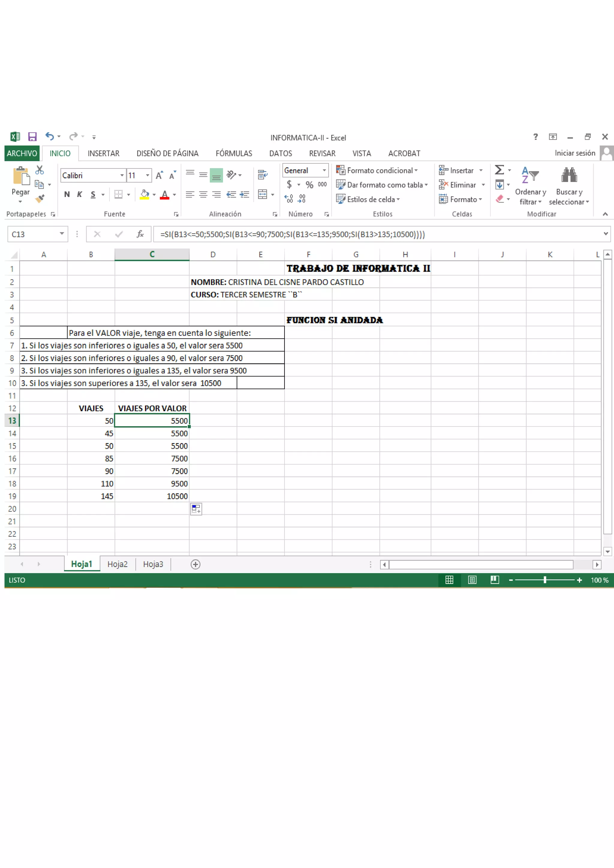The width and height of the screenshot is (614, 868).
Task: Click the percent style icon
Action: 309,185
